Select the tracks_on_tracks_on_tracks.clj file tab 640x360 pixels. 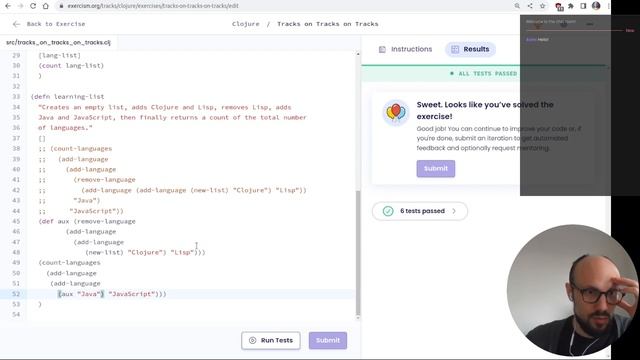click(x=58, y=42)
